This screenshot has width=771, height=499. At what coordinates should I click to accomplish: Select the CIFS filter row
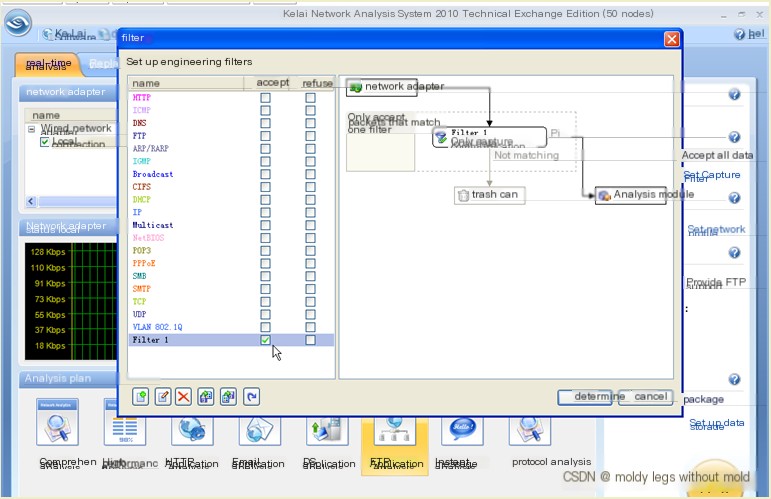[x=231, y=187]
